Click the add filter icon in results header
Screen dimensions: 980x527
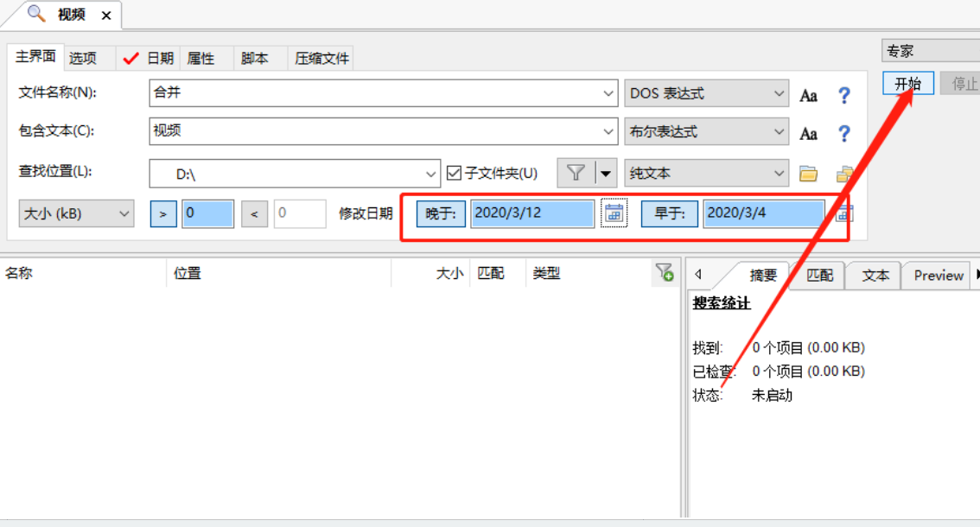[665, 272]
